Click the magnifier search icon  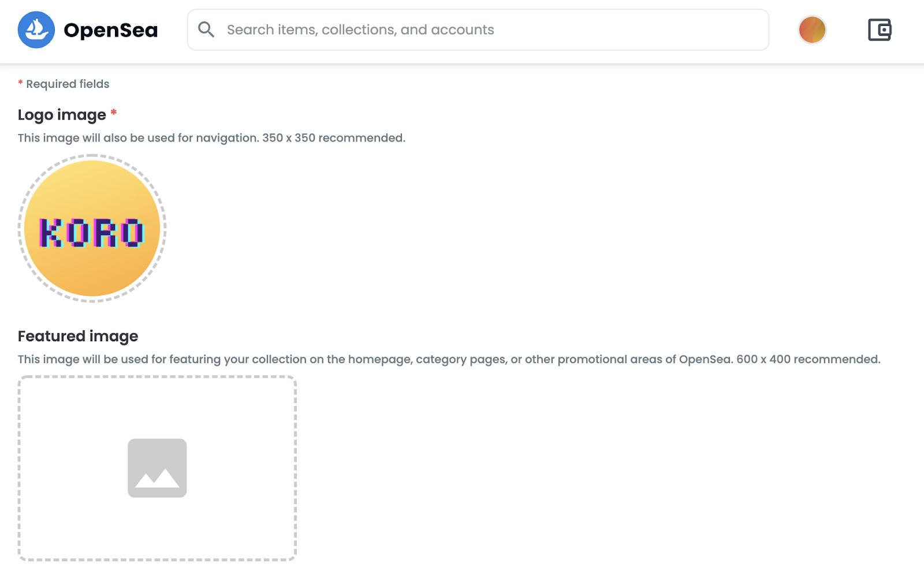pos(206,29)
